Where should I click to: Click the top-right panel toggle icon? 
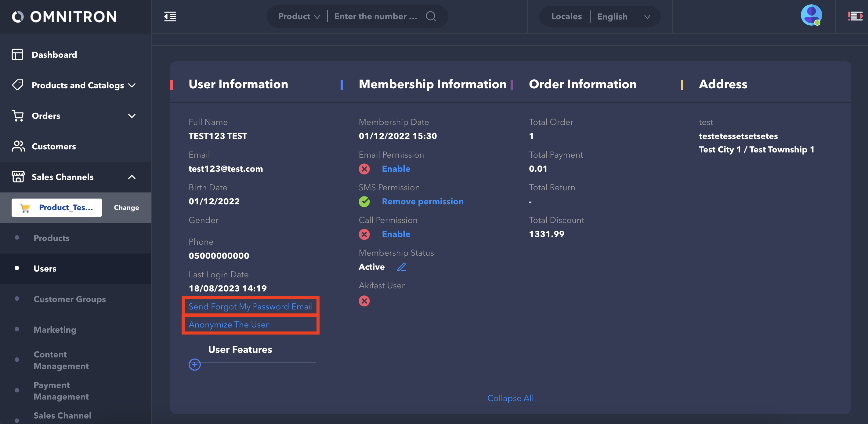click(855, 16)
